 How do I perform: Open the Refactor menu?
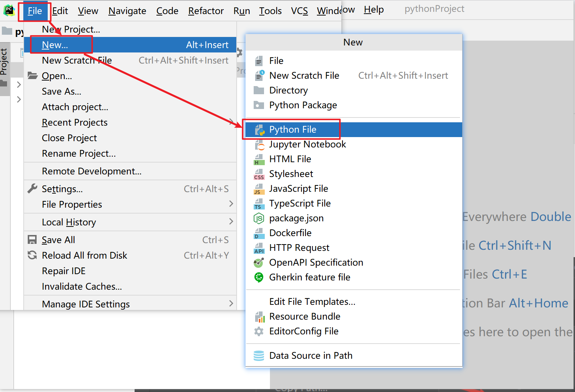[x=206, y=11]
